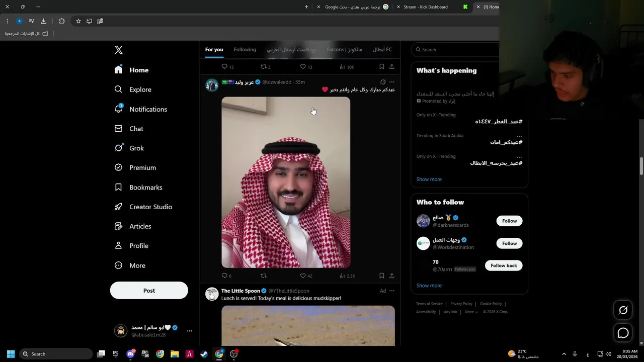The image size is (644, 362).
Task: Follow the @Workdestination account
Action: [509, 243]
